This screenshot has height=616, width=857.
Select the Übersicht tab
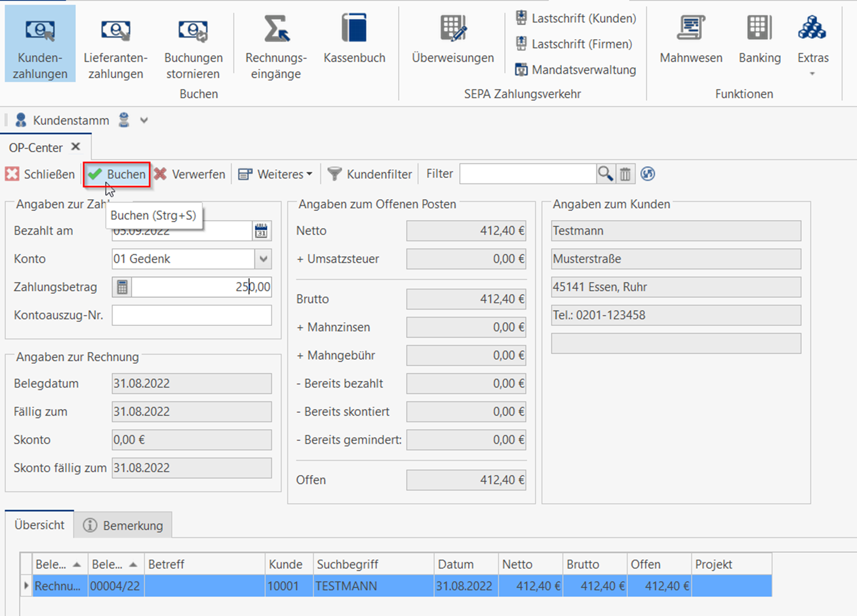(40, 525)
